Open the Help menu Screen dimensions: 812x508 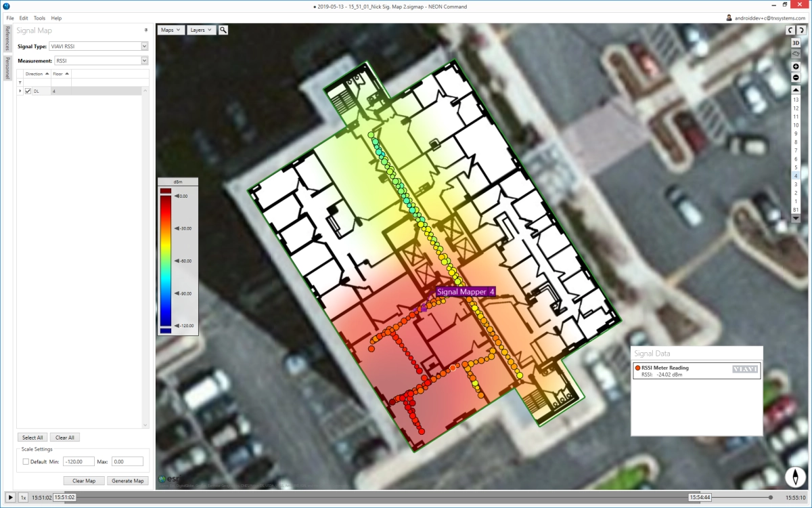pyautogui.click(x=56, y=18)
